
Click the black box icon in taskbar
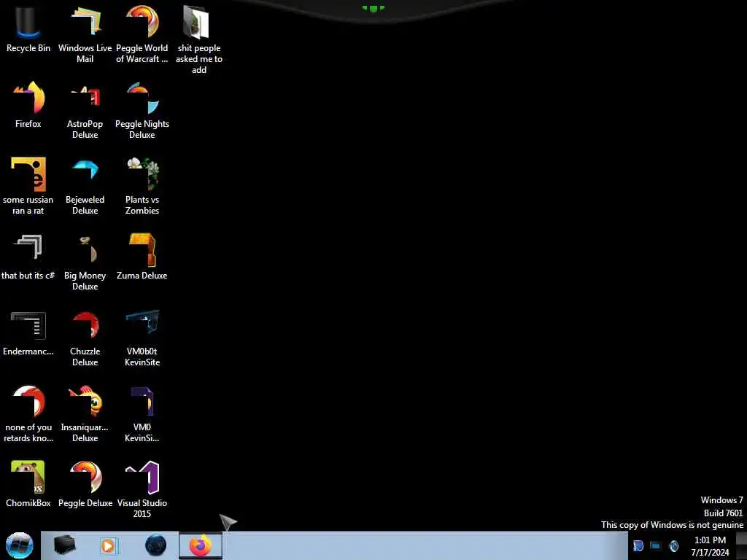tap(64, 545)
